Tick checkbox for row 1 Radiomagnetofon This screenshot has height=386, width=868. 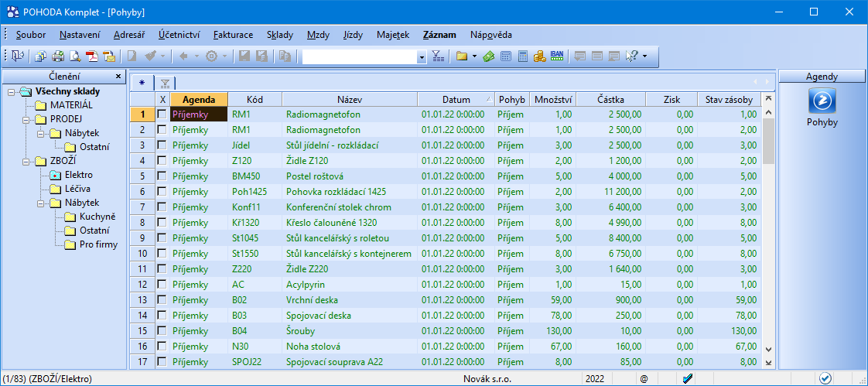162,114
